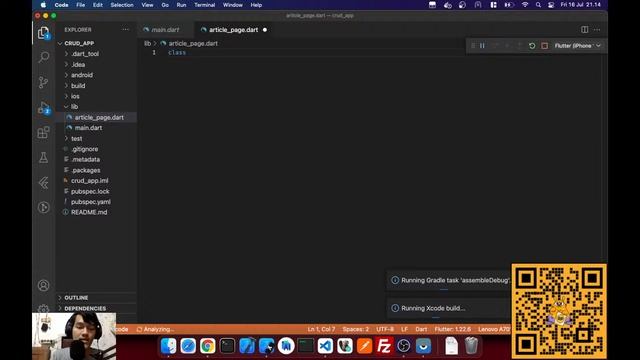Image resolution: width=640 pixels, height=360 pixels.
Task: Click Dart language mode in status bar
Action: (421, 329)
